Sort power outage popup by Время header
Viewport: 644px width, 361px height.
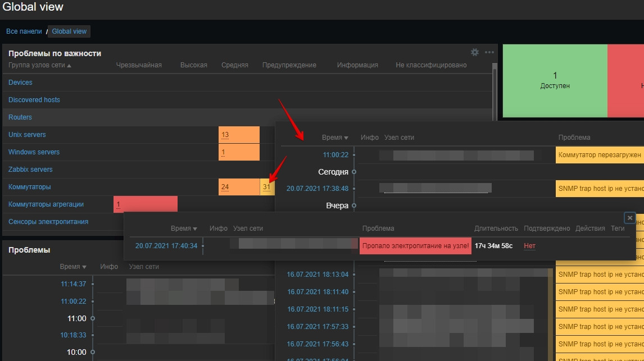tap(184, 229)
